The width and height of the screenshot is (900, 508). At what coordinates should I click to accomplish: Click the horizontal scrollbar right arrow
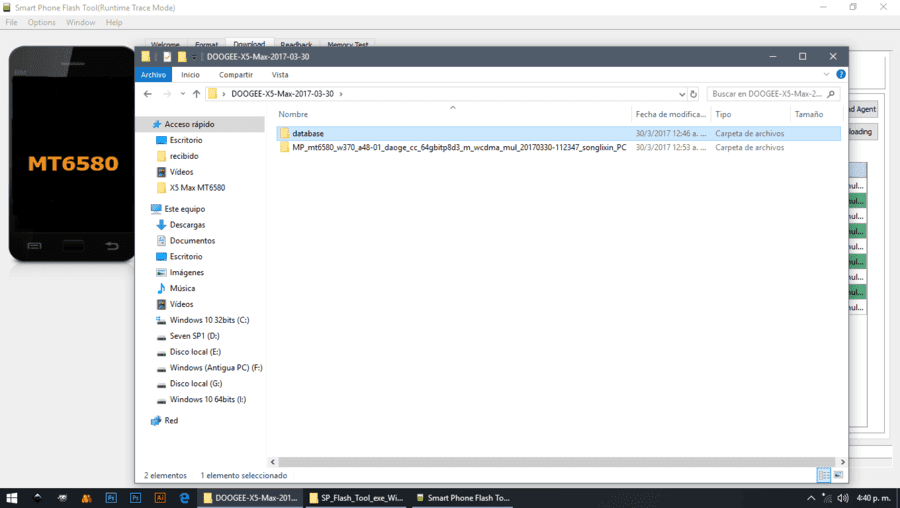tap(843, 462)
